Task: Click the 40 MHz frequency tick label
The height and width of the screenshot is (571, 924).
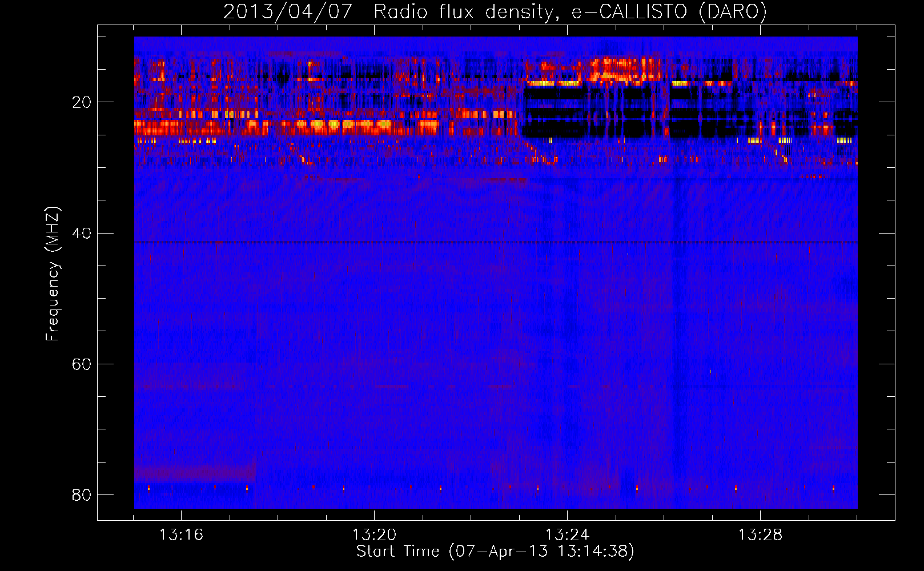Action: 81,234
